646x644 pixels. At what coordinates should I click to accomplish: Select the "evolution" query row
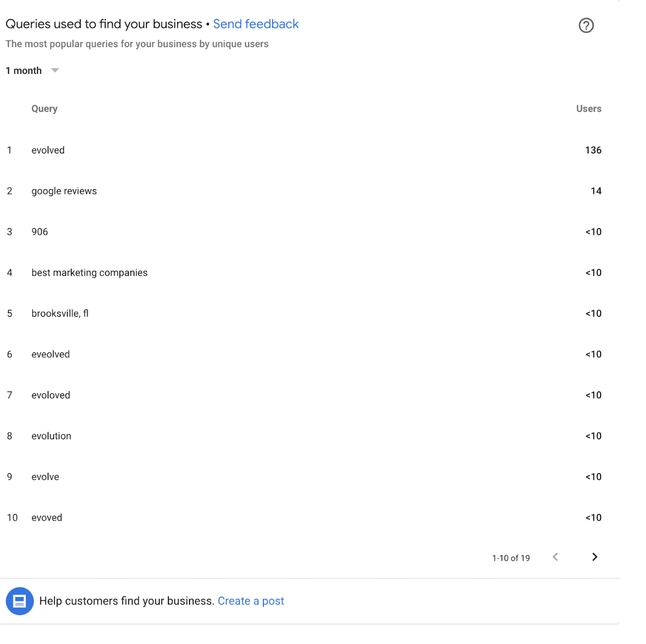click(304, 436)
